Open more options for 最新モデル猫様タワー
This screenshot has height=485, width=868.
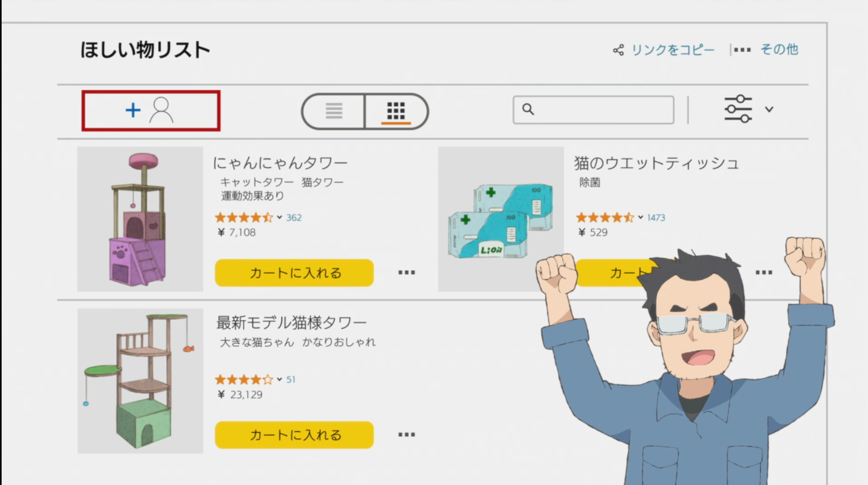406,435
